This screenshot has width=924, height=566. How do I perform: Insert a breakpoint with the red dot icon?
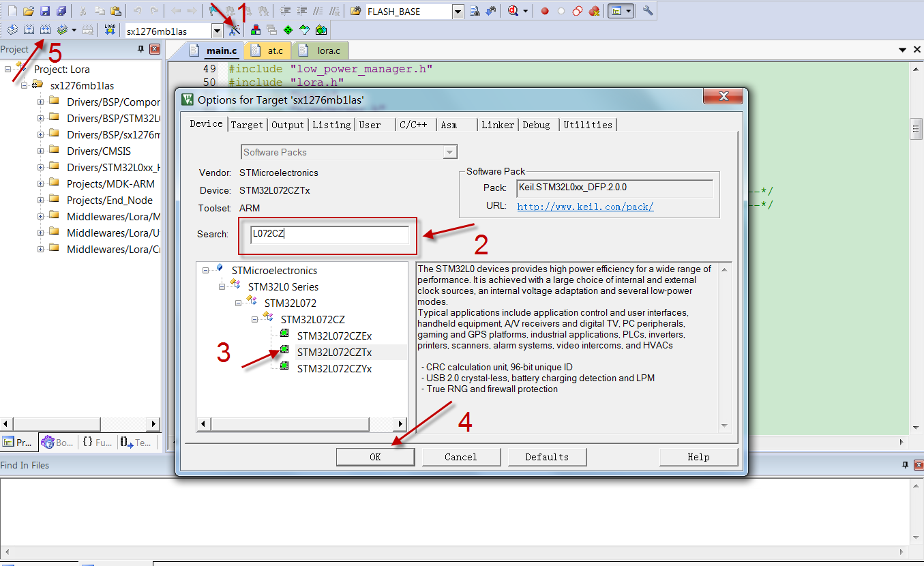[x=545, y=12]
